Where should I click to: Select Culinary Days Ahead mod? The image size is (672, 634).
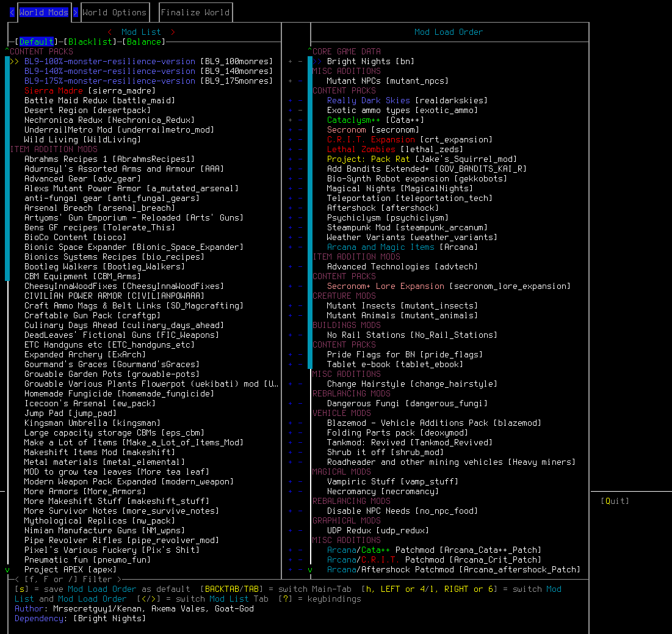pyautogui.click(x=124, y=325)
